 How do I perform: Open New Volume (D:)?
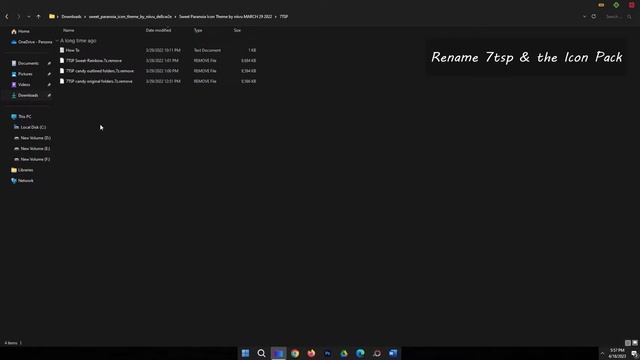coord(36,138)
